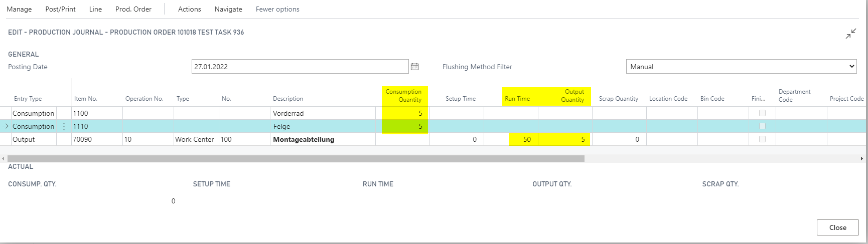Screen dimensions: 868x244
Task: Open the posting date calendar picker
Action: coord(414,67)
